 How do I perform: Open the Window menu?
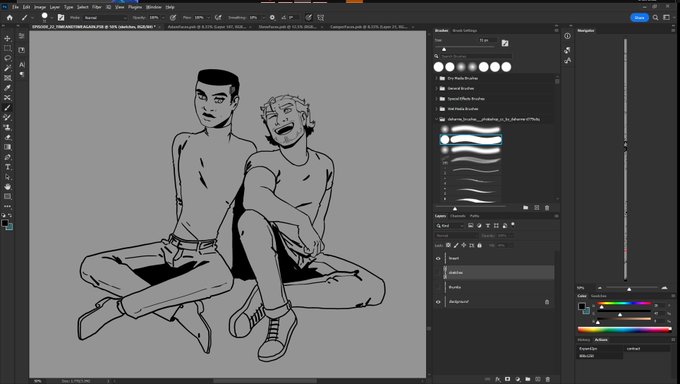coord(154,7)
